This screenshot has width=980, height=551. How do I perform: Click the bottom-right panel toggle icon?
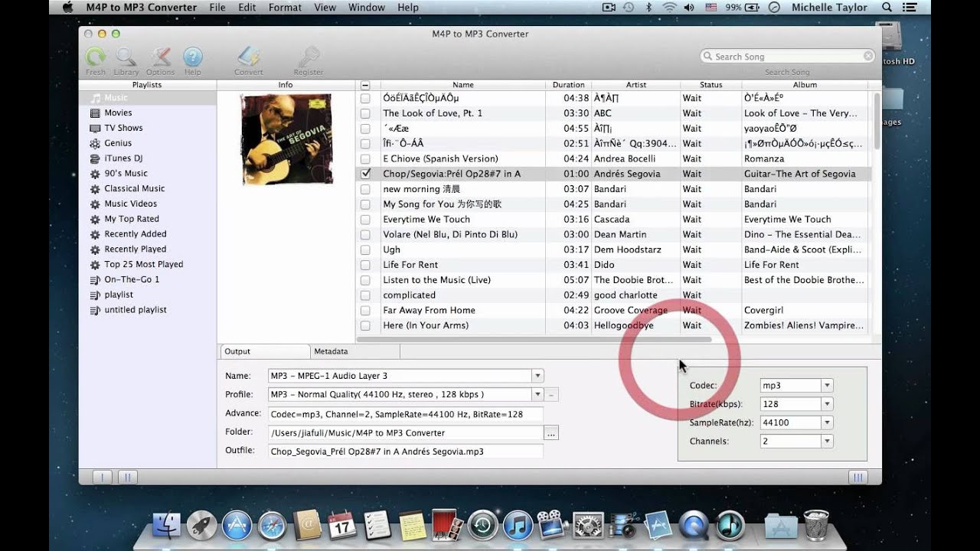click(857, 477)
